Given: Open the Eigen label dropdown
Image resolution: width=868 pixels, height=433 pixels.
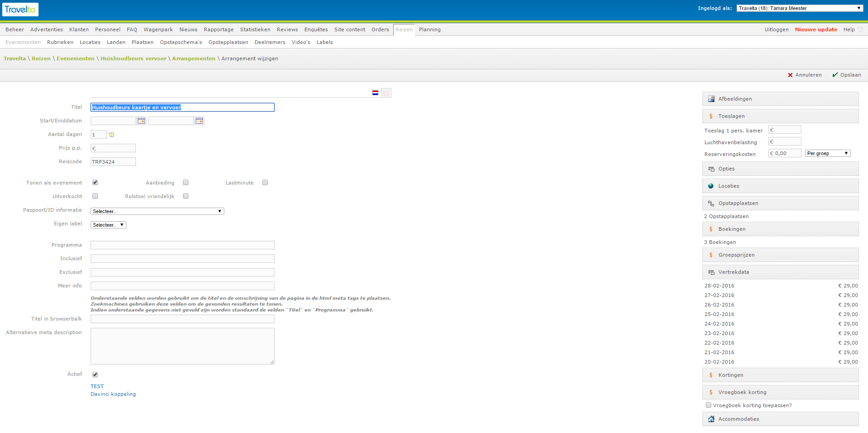Looking at the screenshot, I should (108, 225).
